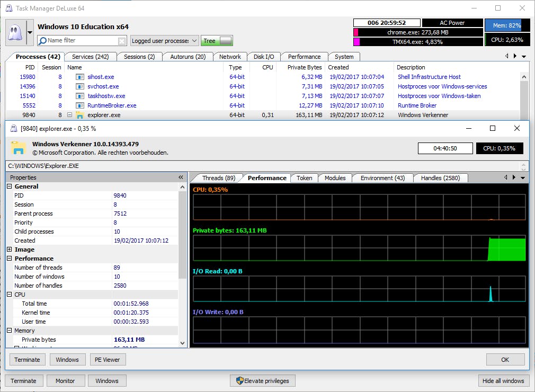Clear the Name filter with the X icon

click(x=122, y=41)
